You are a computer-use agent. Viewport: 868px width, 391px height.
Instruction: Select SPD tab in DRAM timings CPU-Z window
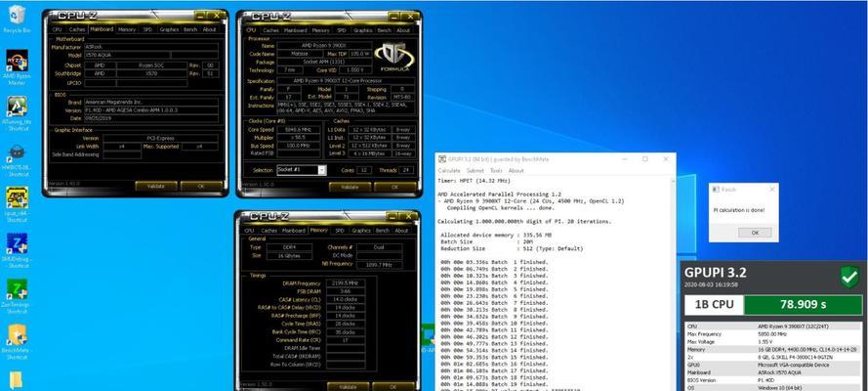[x=340, y=231]
